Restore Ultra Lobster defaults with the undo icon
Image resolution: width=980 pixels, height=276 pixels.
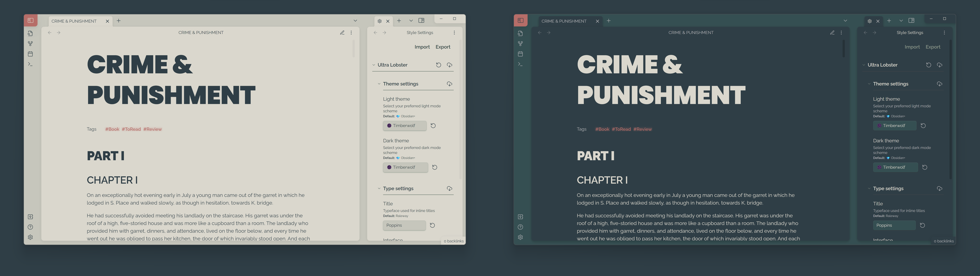tap(439, 65)
